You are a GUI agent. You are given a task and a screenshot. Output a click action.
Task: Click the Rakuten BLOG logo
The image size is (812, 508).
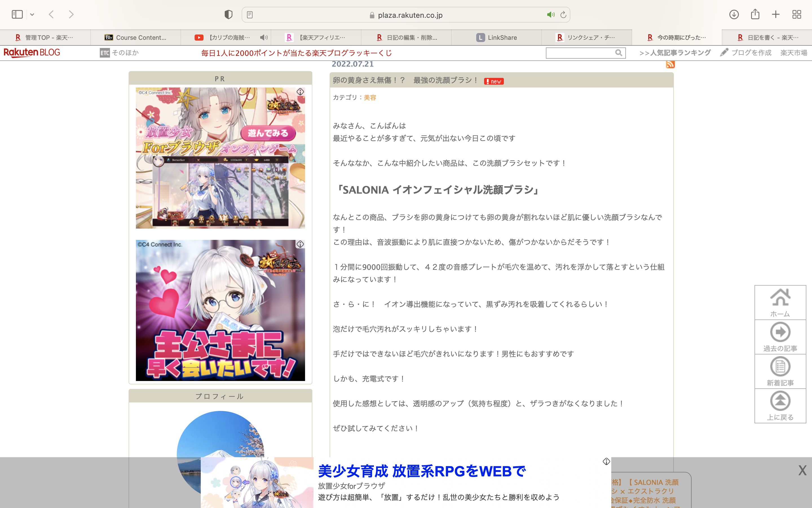32,53
